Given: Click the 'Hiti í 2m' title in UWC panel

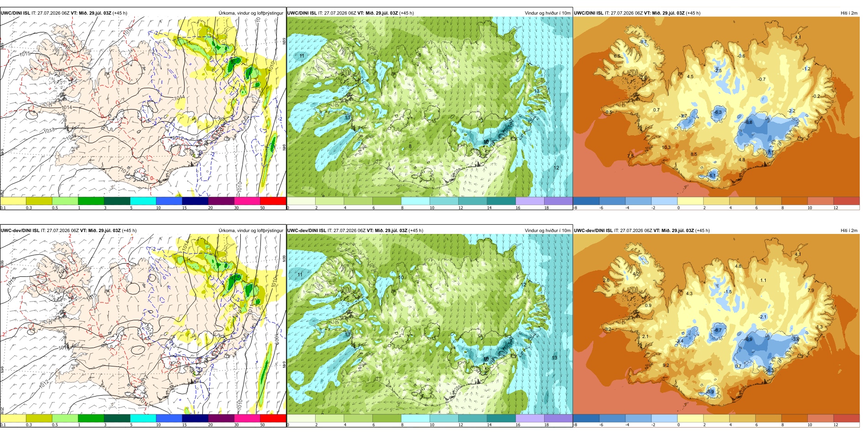Looking at the screenshot, I should (x=849, y=13).
